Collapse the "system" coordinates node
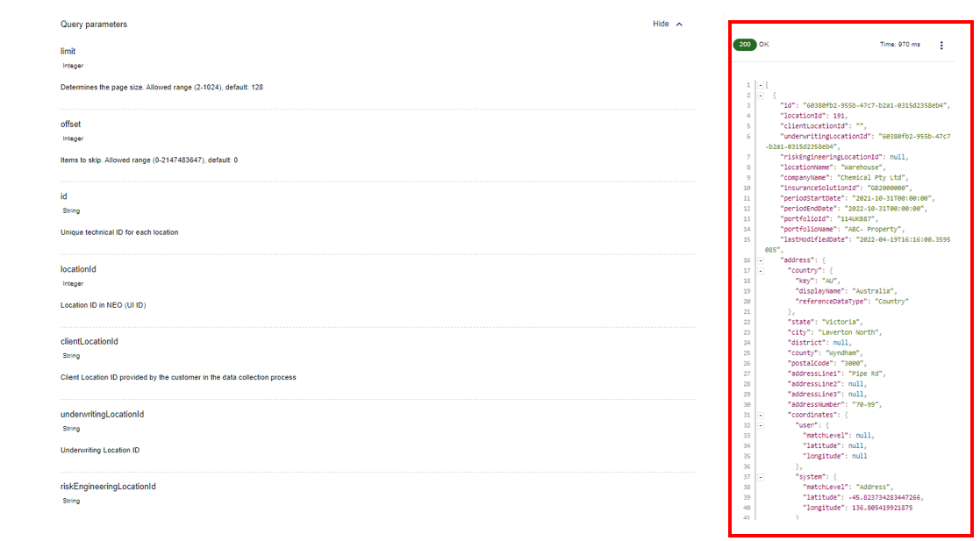980x541 pixels. 760,477
